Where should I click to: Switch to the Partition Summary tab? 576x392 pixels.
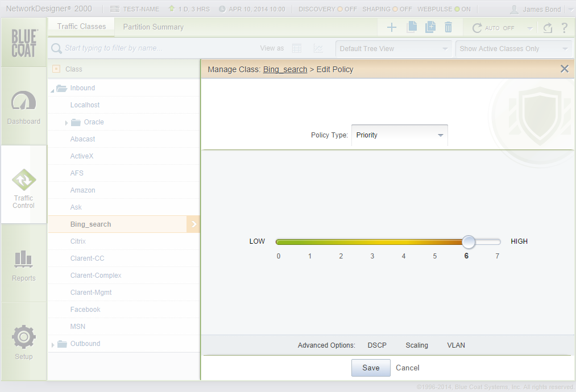point(153,27)
